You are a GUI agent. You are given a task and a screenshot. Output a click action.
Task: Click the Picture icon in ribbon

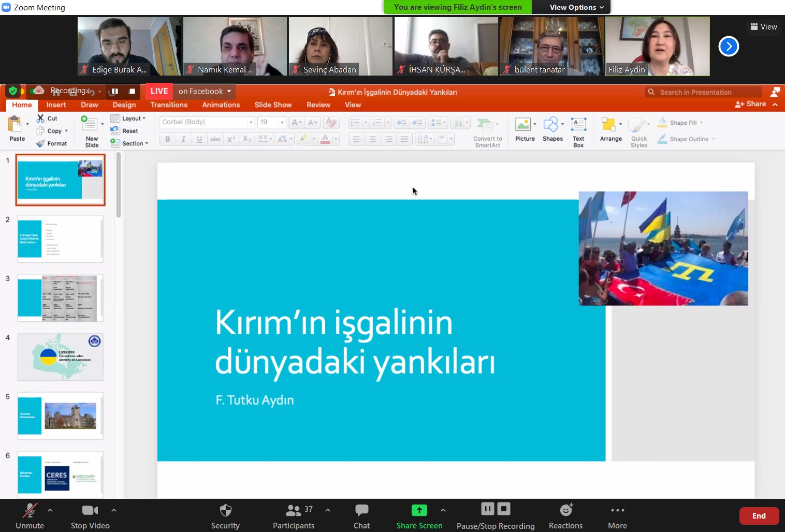[524, 129]
